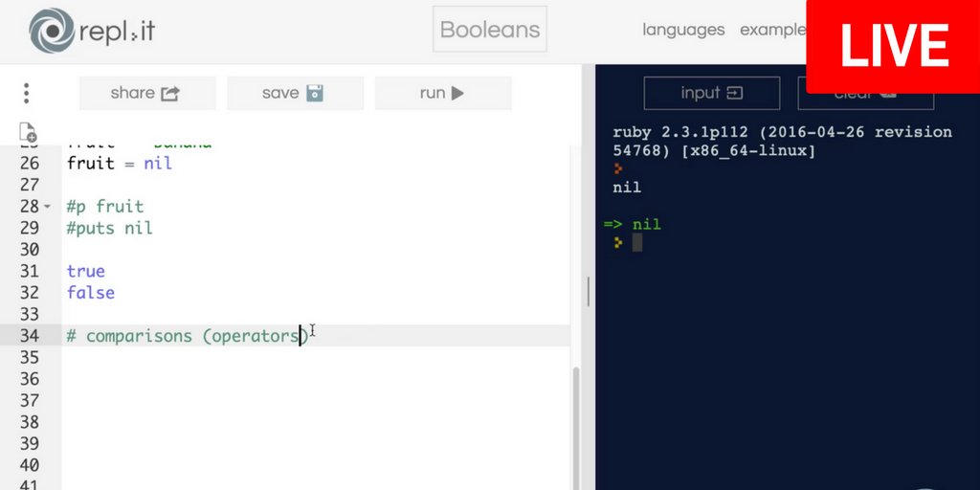Image resolution: width=980 pixels, height=490 pixels.
Task: Rename the Booleans title field
Action: 490,30
